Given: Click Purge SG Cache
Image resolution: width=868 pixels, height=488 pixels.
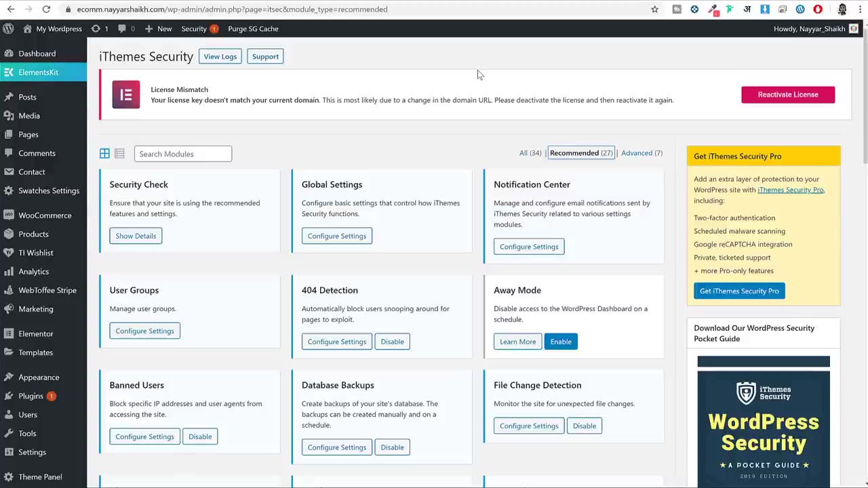Looking at the screenshot, I should tap(253, 28).
